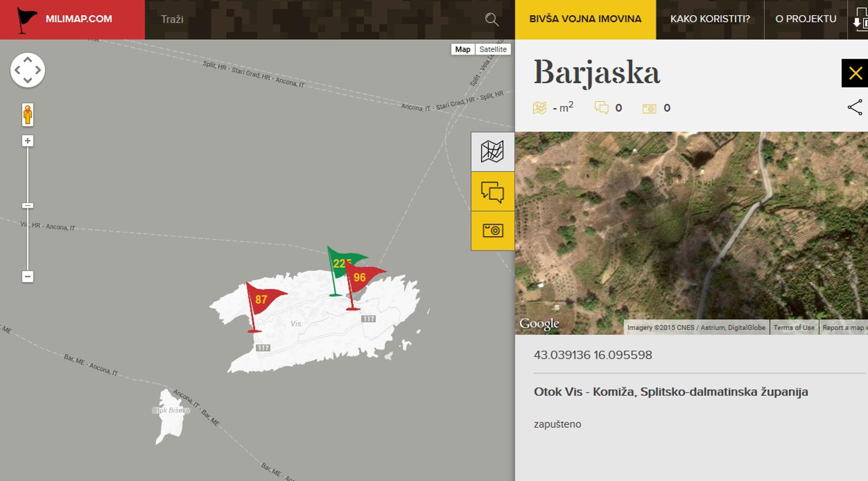Open the map view side icon
Screen dimensions: 868x481
click(x=492, y=151)
